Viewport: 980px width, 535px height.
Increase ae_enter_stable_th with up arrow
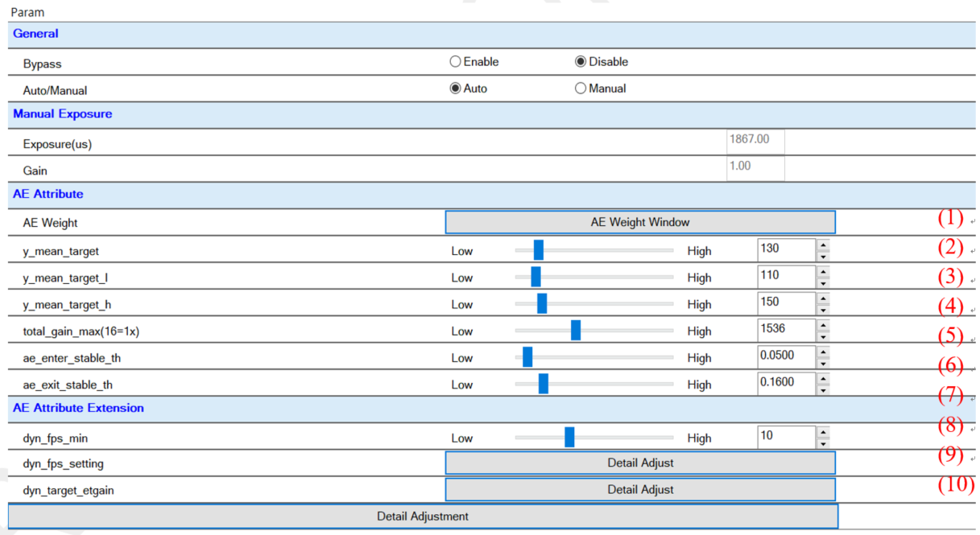(x=822, y=352)
